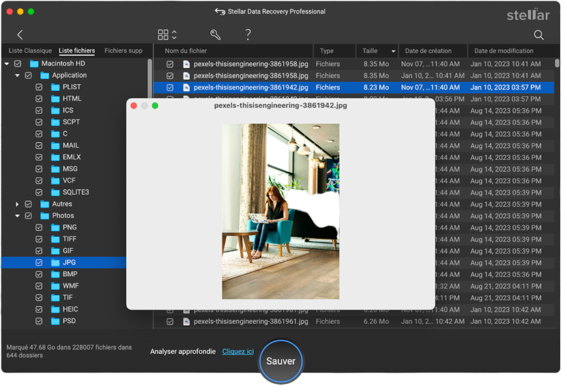
Task: Uncheck the HTML folder checkbox
Action: [39, 99]
